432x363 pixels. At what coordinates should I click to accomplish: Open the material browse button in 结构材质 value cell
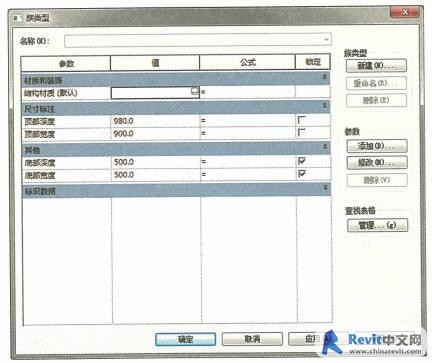(195, 91)
